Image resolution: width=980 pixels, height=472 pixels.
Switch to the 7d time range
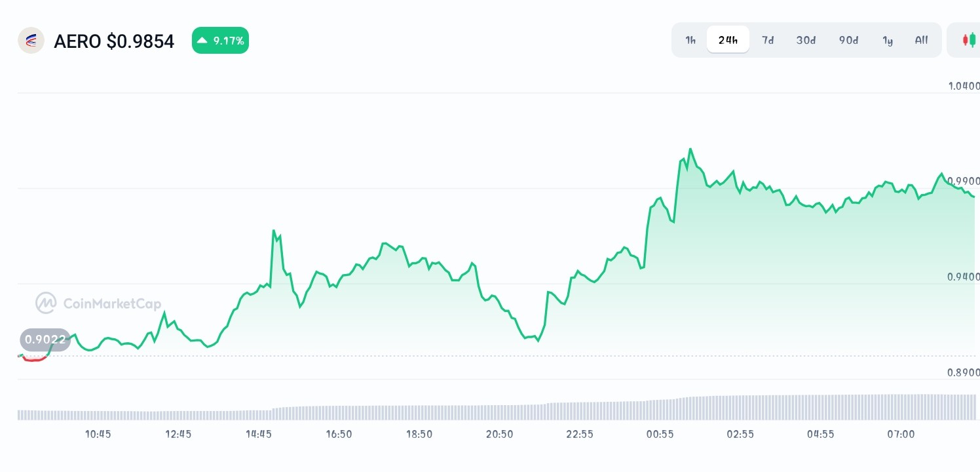tap(768, 40)
